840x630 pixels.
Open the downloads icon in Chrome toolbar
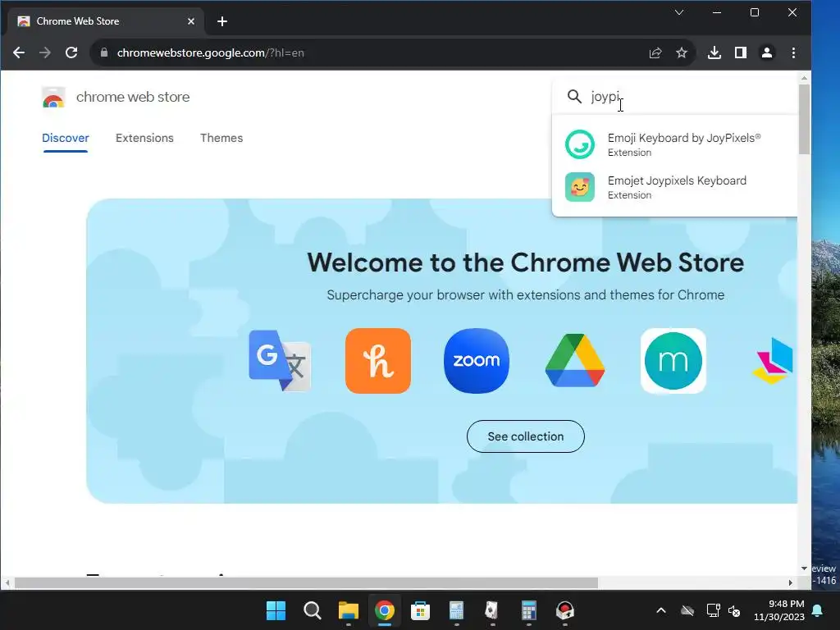(x=714, y=52)
